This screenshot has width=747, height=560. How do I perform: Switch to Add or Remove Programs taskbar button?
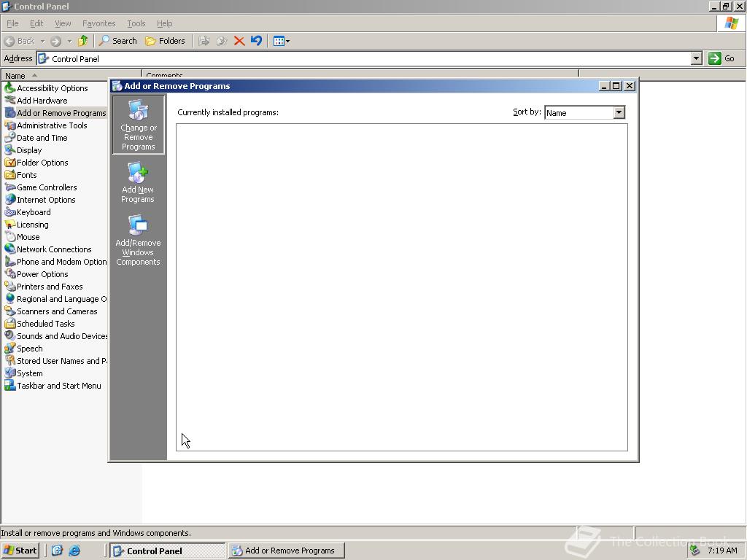(286, 551)
